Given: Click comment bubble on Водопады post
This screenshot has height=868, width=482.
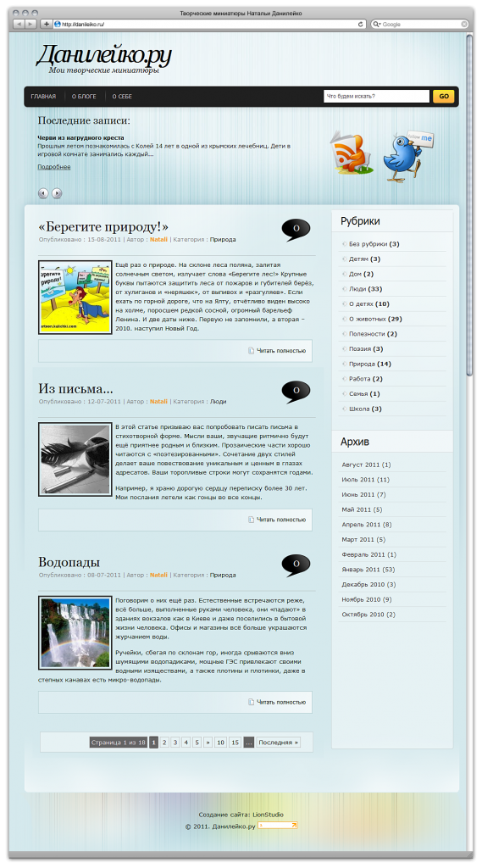Looking at the screenshot, I should click(296, 565).
